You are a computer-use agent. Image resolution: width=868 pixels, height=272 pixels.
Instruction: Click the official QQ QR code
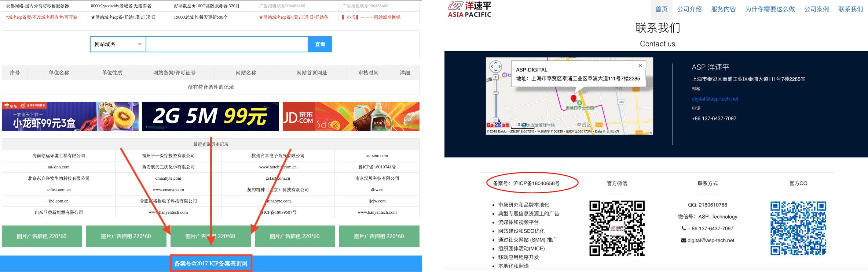pos(798,228)
